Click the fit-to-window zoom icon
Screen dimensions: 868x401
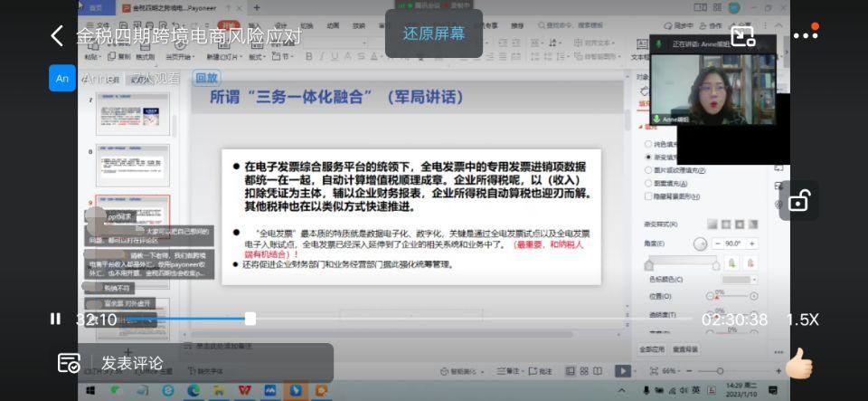pyautogui.click(x=654, y=371)
